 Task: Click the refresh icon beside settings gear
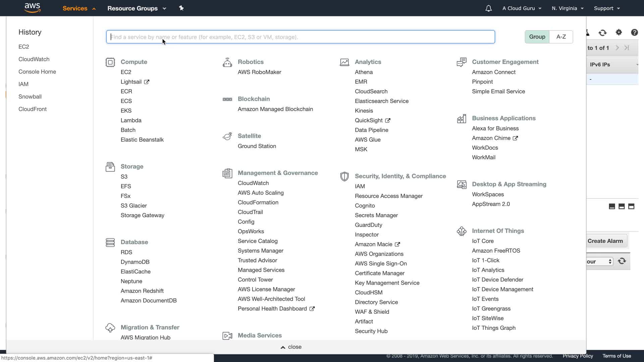(602, 33)
